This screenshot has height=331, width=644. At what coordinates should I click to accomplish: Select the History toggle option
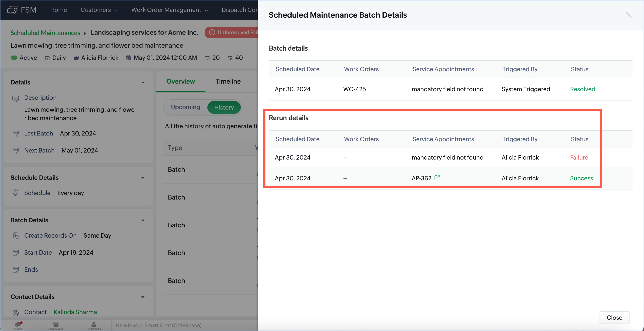pyautogui.click(x=224, y=107)
